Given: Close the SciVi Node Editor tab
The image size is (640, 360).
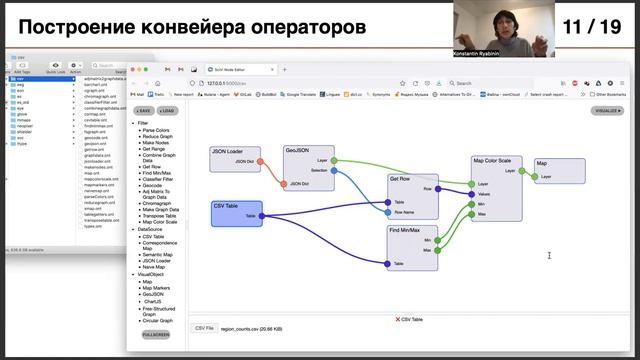Looking at the screenshot, I should (272, 70).
